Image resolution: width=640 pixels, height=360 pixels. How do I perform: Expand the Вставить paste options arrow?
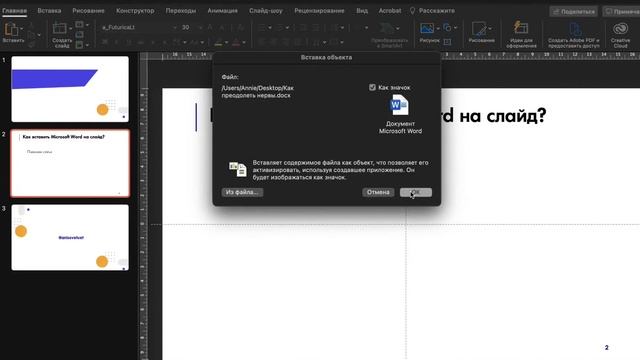pos(21,29)
